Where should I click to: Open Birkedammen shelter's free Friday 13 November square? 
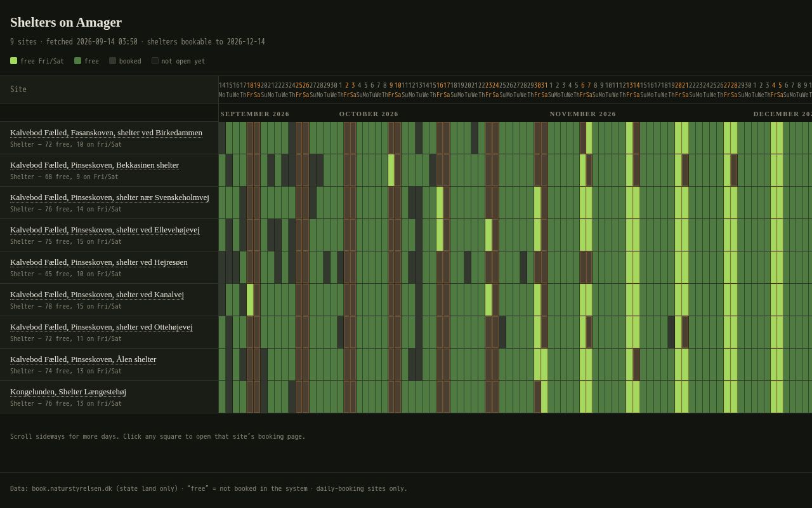pyautogui.click(x=629, y=138)
